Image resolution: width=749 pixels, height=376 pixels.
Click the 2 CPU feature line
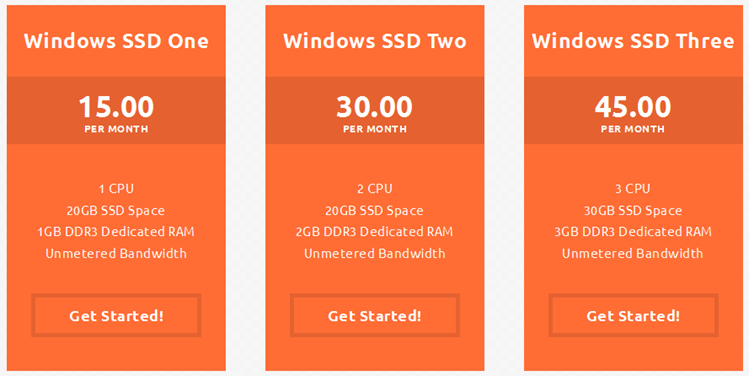(374, 188)
